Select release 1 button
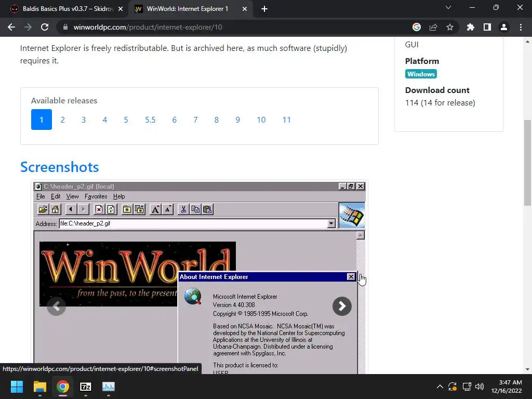Screen dimensions: 532x399 coord(42,119)
